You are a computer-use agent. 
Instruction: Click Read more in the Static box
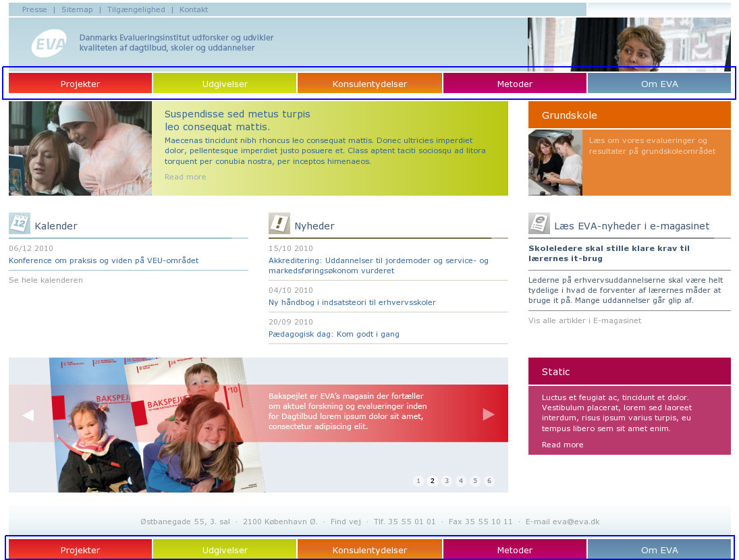562,445
